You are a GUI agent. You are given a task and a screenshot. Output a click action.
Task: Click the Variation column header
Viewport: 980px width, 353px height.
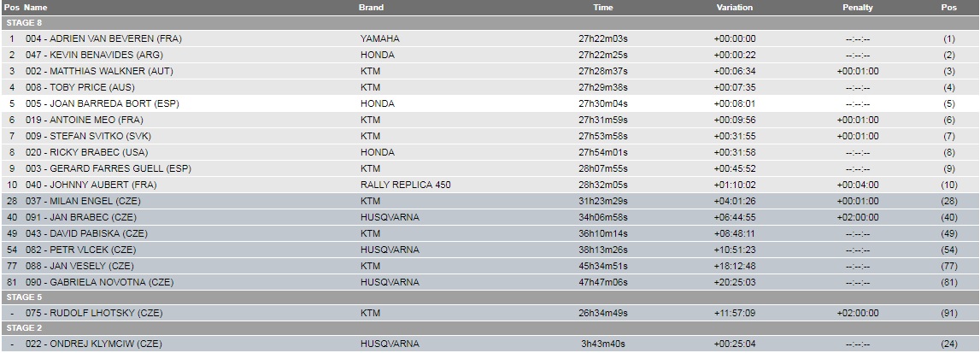tap(735, 8)
